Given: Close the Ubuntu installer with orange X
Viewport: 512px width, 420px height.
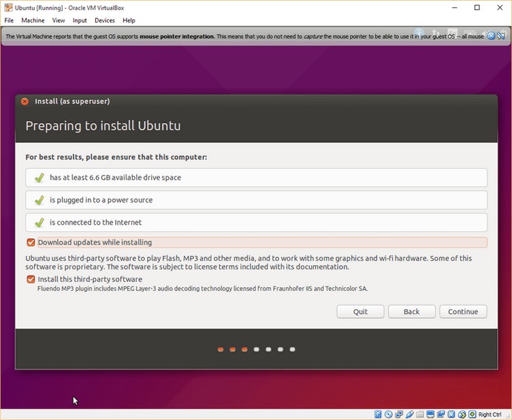Looking at the screenshot, I should [x=25, y=101].
